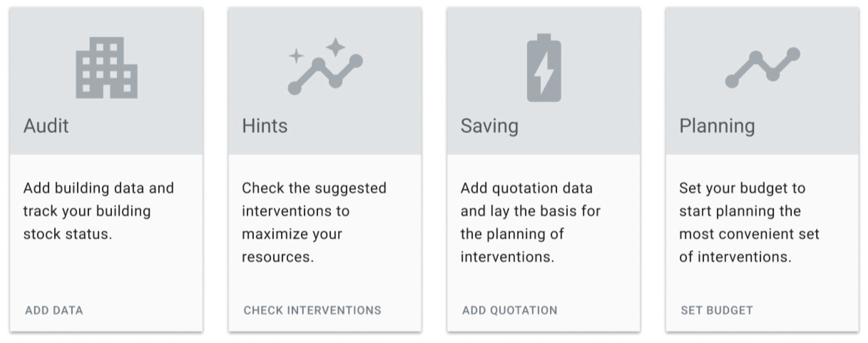The image size is (868, 343).
Task: Click the 'Add quotation data' description text
Action: point(531,222)
